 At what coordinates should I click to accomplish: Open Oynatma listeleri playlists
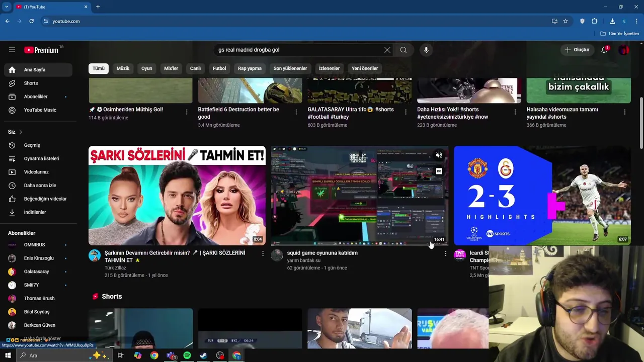point(38,158)
